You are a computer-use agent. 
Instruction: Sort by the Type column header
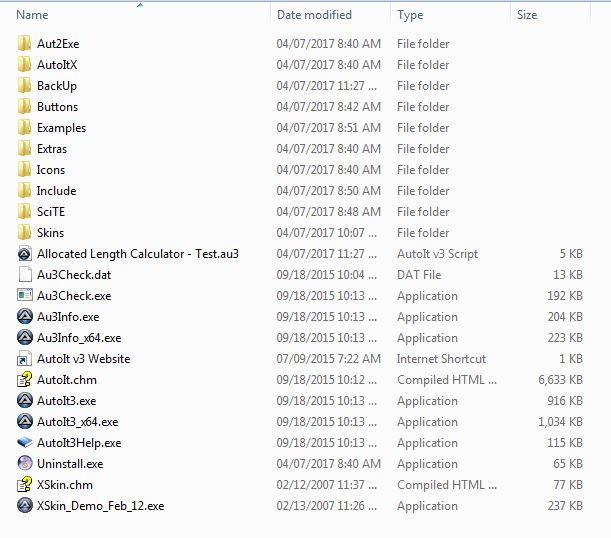(410, 15)
